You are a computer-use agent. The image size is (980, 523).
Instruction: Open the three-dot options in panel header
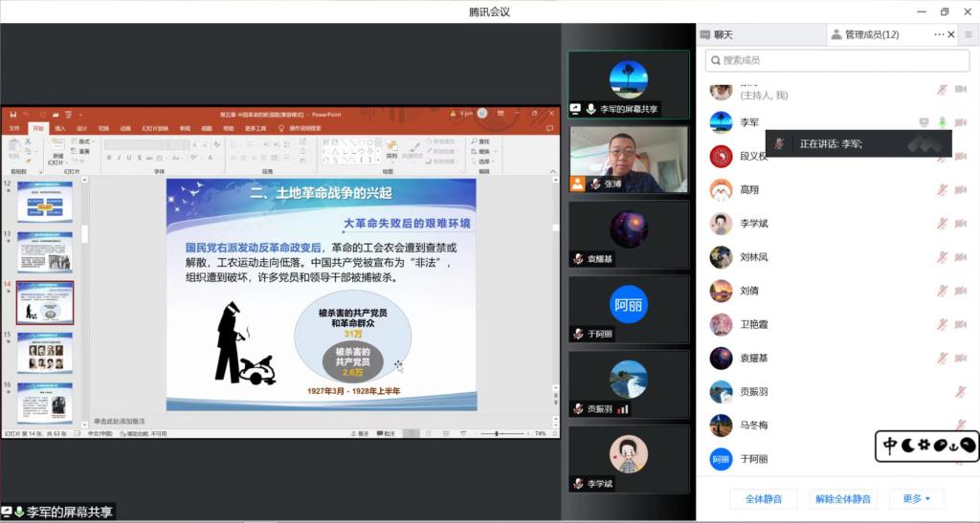click(939, 34)
